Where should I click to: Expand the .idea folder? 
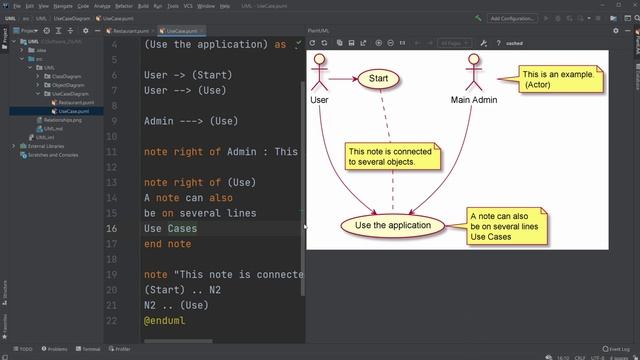[22, 50]
